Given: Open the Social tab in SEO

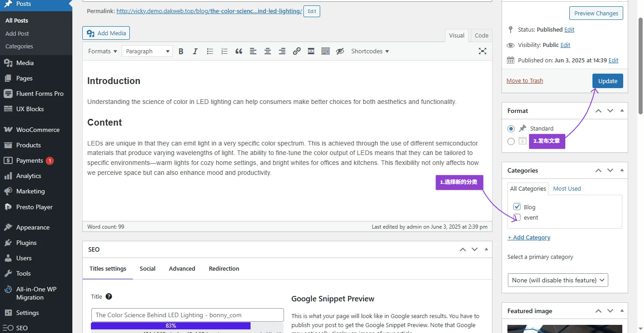Looking at the screenshot, I should click(x=147, y=268).
